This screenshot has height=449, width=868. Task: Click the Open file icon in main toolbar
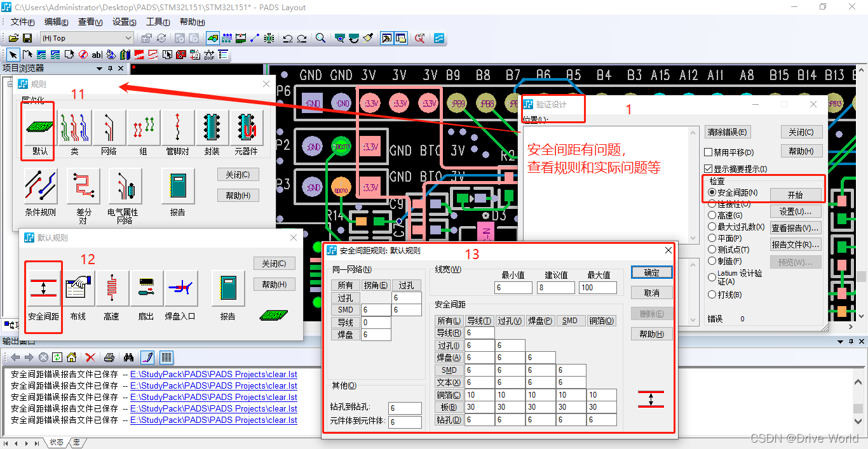tap(13, 38)
